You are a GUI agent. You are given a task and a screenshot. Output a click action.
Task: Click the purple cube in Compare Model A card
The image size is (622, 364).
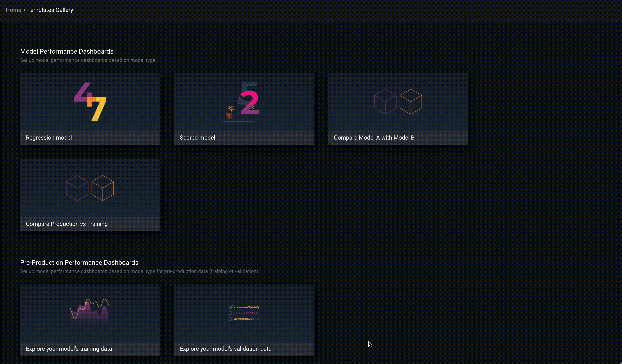tap(385, 102)
